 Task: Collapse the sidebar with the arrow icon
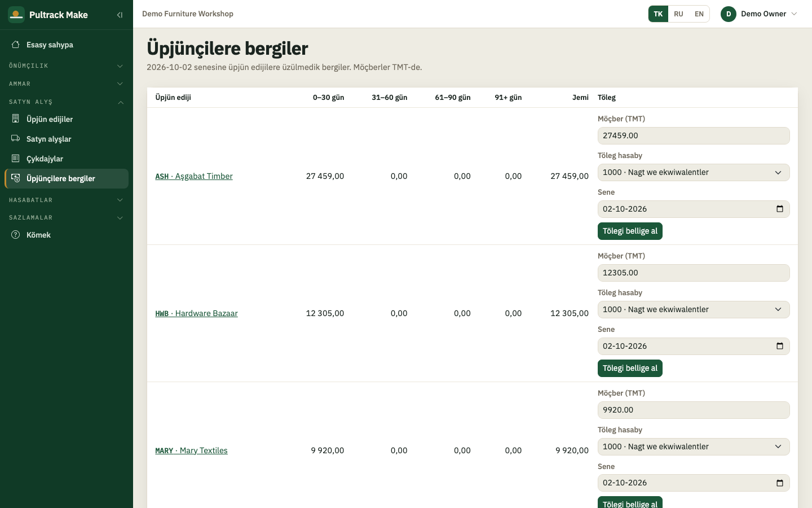point(120,15)
